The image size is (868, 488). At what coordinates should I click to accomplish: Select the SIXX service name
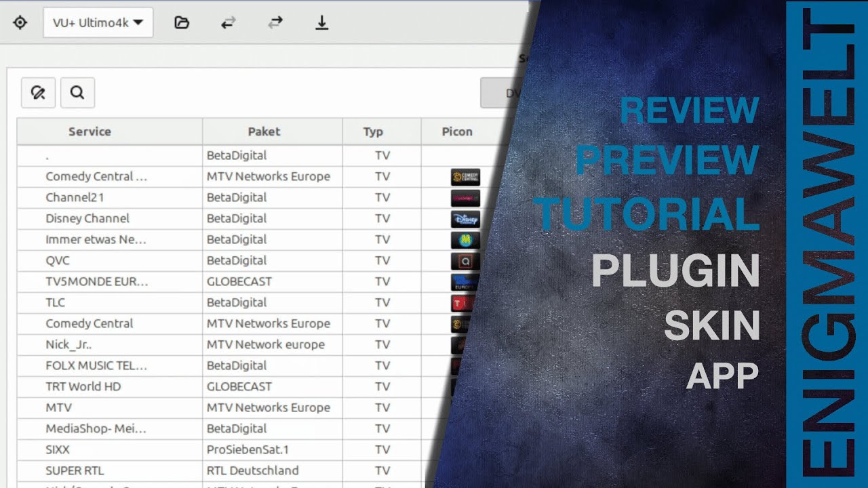coord(58,449)
